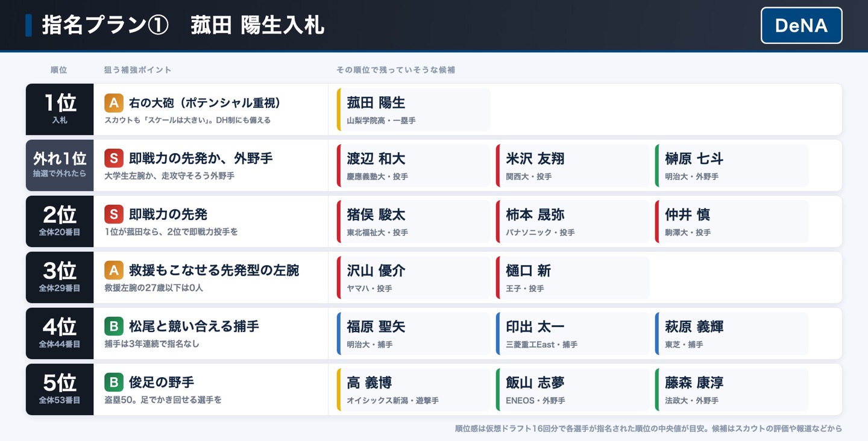Select the 萩原 義輝 candidate card
The width and height of the screenshot is (868, 441).
[732, 334]
